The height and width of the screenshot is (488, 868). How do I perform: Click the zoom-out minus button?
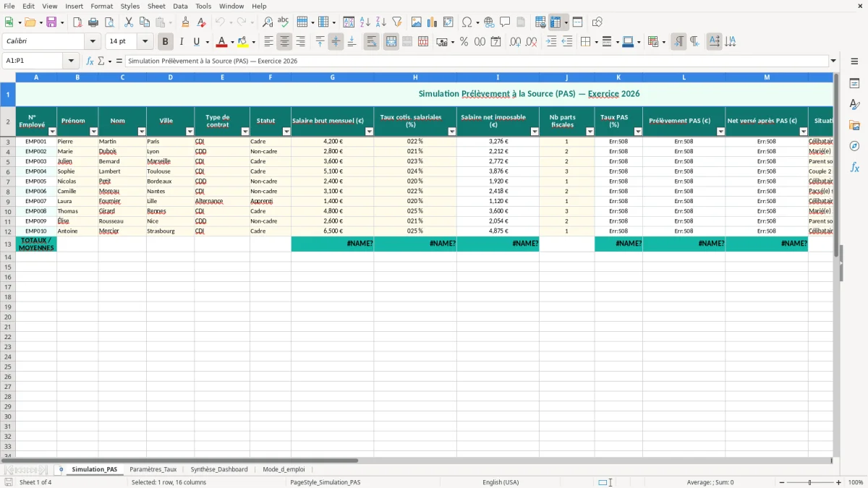(x=782, y=482)
